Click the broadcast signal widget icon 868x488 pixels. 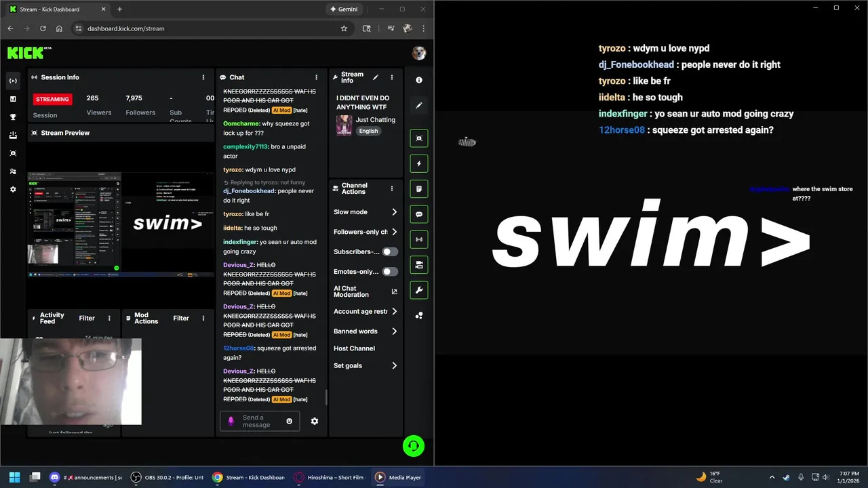click(x=419, y=239)
